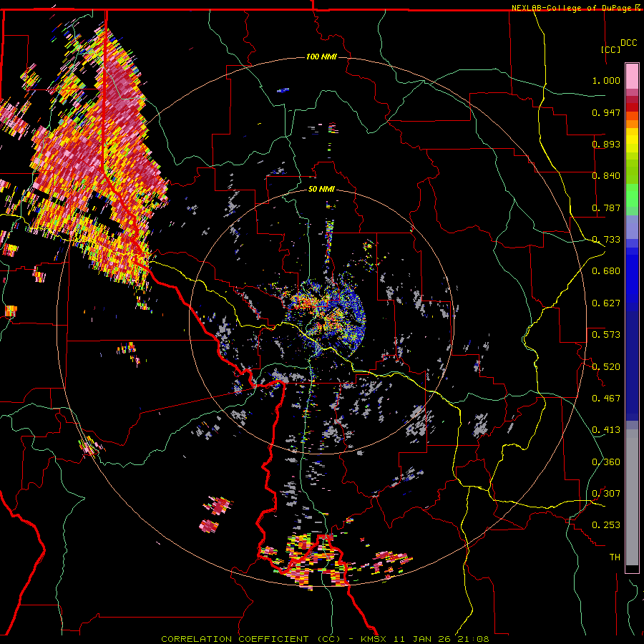644x644 pixels.
Task: Select the 0.360 scale value
Action: [606, 462]
